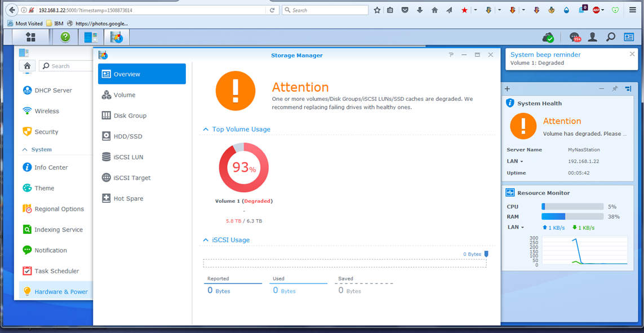Screen dimensions: 644x333
Task: Switch to the Disk Group tab
Action: [x=130, y=116]
